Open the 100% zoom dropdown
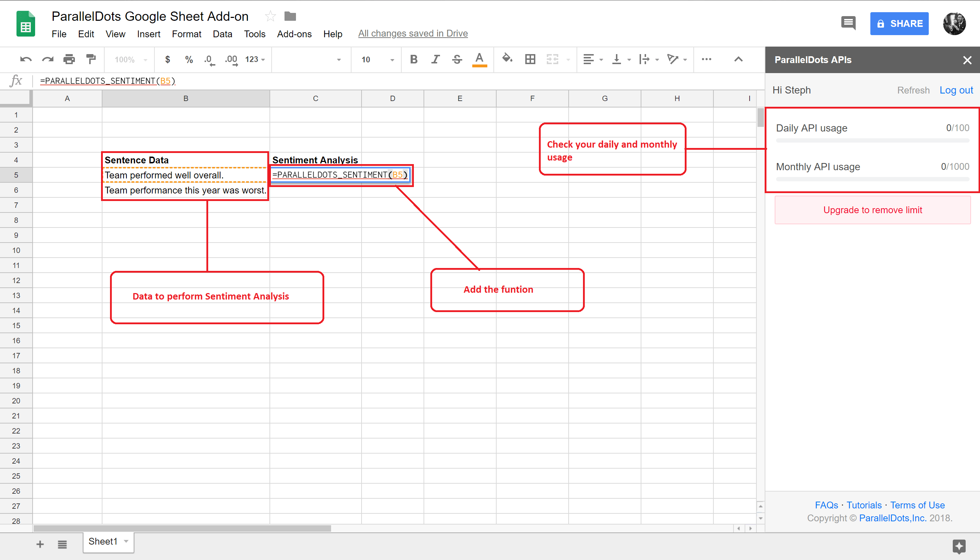Viewport: 980px width, 560px height. coord(131,59)
